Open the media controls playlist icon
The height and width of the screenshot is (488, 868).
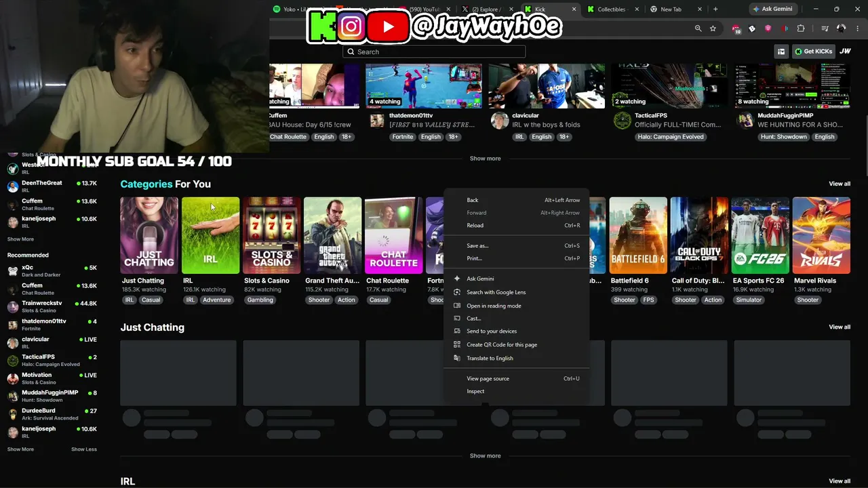[x=825, y=28]
